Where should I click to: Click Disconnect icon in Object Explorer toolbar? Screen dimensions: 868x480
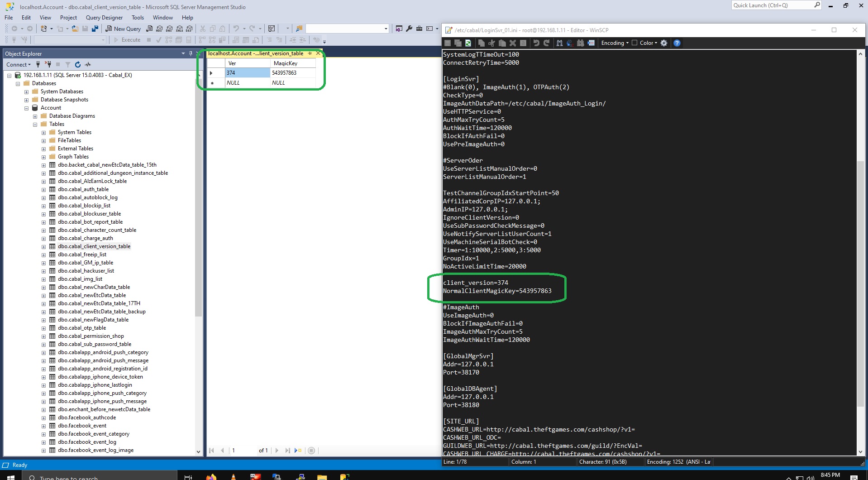click(48, 64)
